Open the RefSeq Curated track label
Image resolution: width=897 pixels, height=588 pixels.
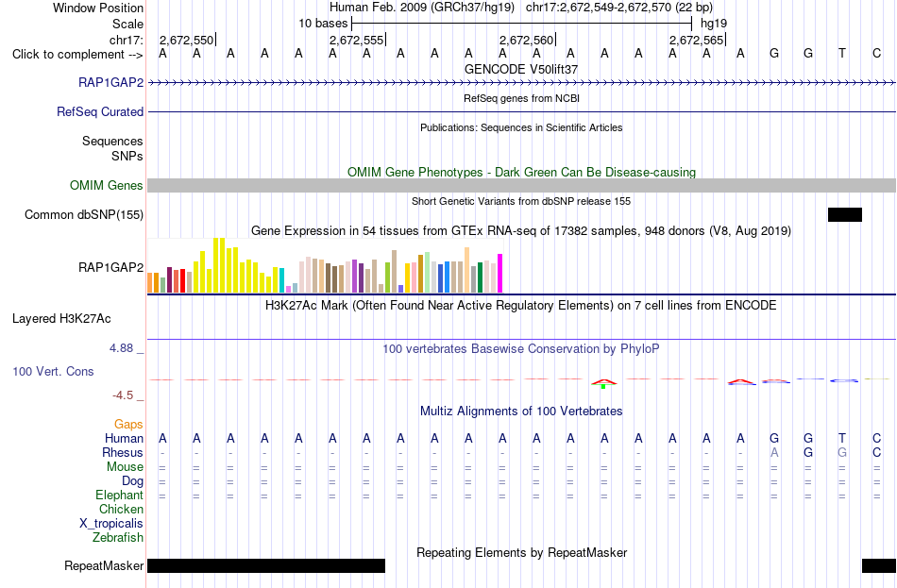pos(100,111)
